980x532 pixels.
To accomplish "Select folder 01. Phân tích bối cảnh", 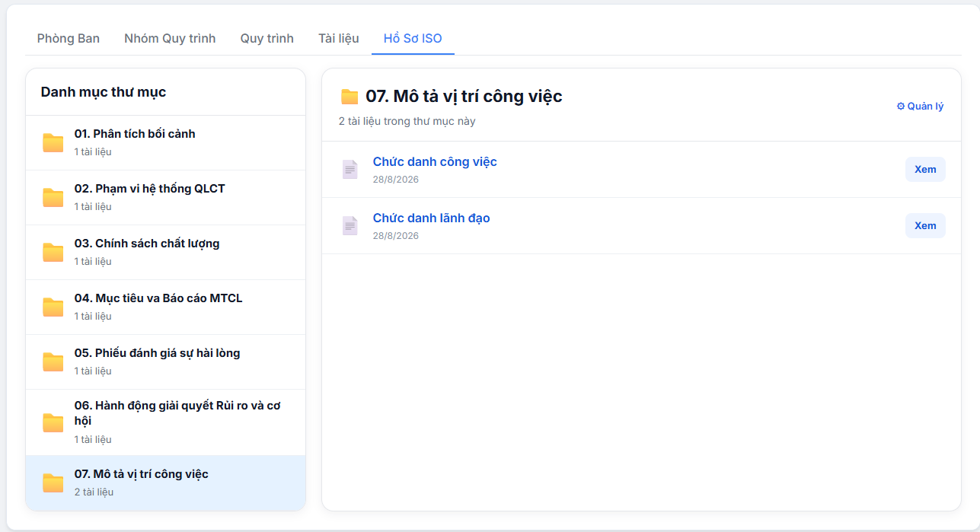I will [165, 142].
